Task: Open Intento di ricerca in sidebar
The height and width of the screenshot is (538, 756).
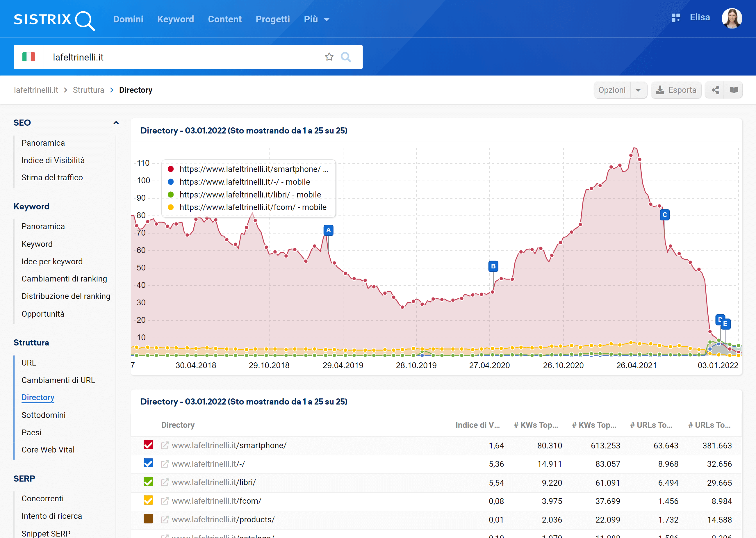Action: (52, 516)
